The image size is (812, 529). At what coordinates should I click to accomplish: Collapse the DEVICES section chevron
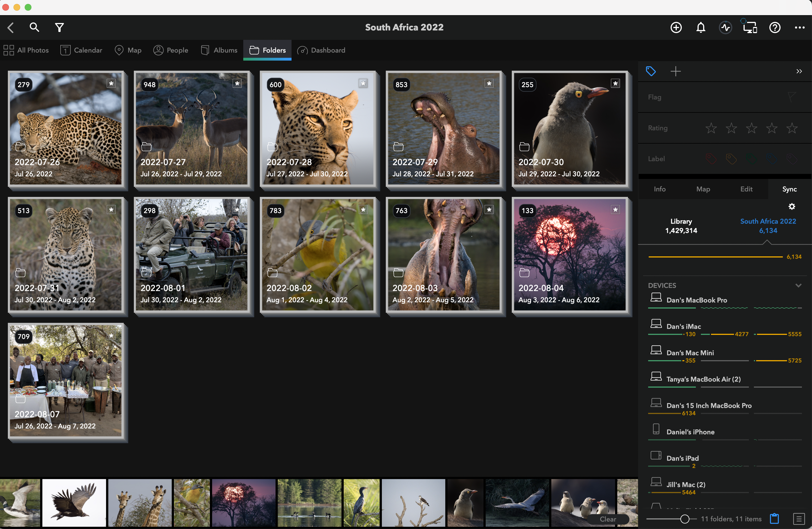pos(798,286)
